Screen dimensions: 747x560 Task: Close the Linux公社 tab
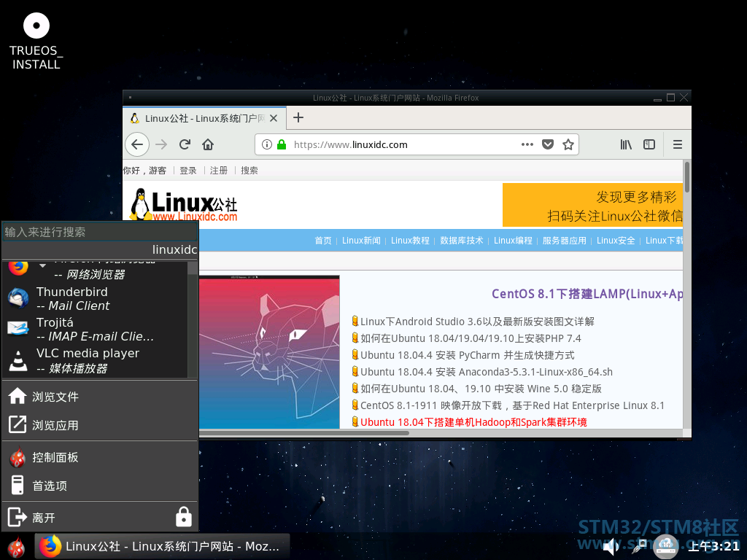click(x=274, y=118)
